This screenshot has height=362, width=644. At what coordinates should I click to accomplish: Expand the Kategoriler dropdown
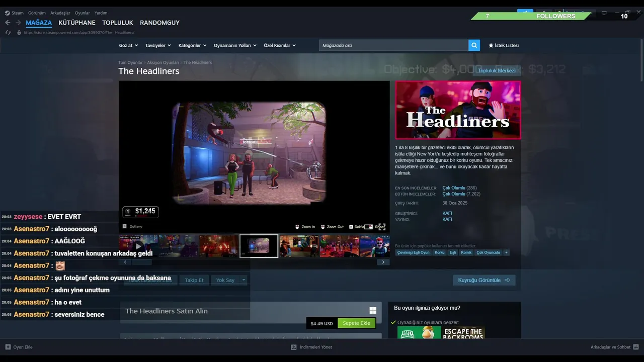[x=192, y=45]
